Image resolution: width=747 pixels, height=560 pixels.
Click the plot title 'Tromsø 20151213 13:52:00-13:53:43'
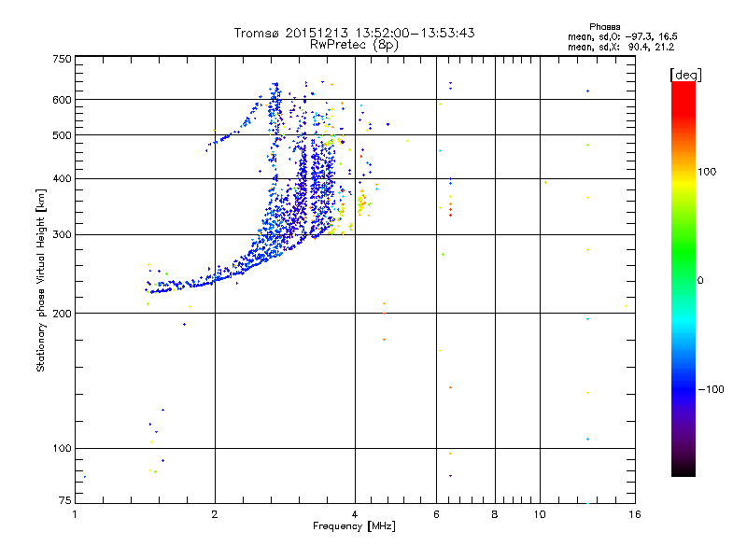pos(354,33)
